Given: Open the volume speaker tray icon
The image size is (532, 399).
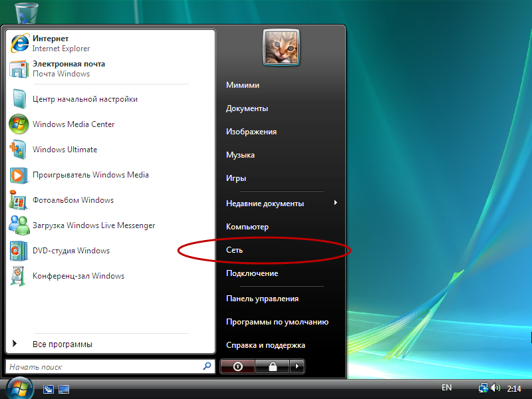Looking at the screenshot, I should pyautogui.click(x=495, y=388).
